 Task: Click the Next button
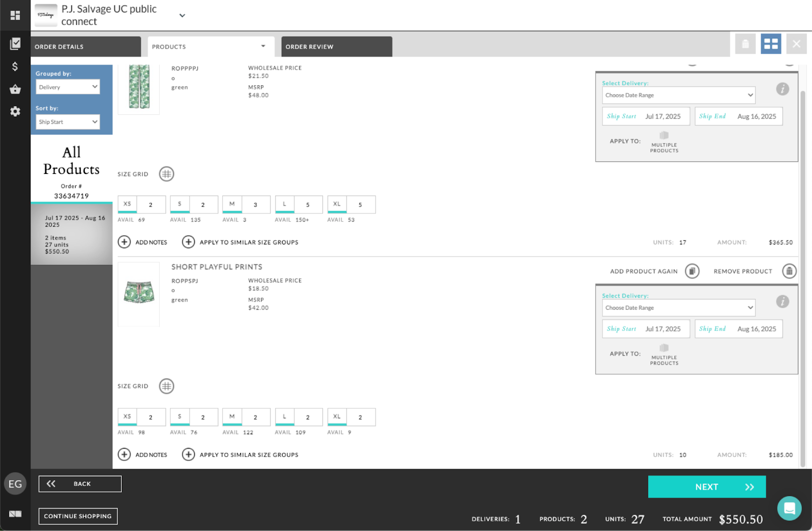coord(706,486)
